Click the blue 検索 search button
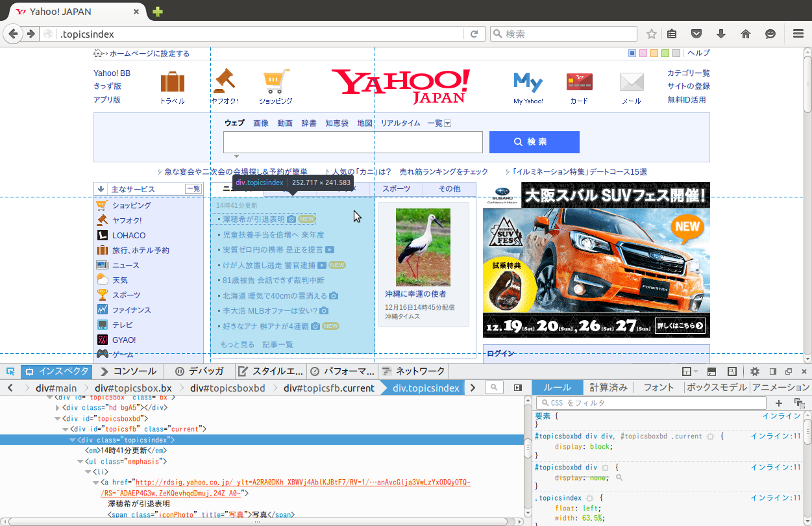The width and height of the screenshot is (812, 526). [x=534, y=142]
